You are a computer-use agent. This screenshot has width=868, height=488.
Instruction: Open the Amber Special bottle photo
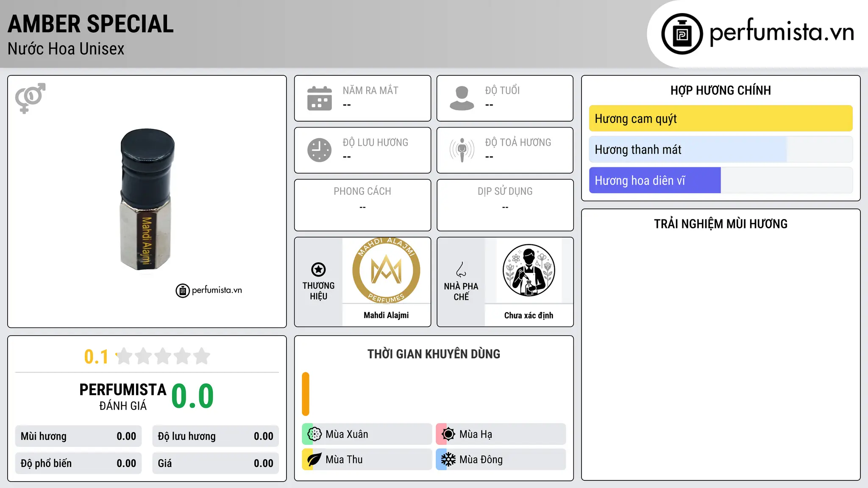147,199
